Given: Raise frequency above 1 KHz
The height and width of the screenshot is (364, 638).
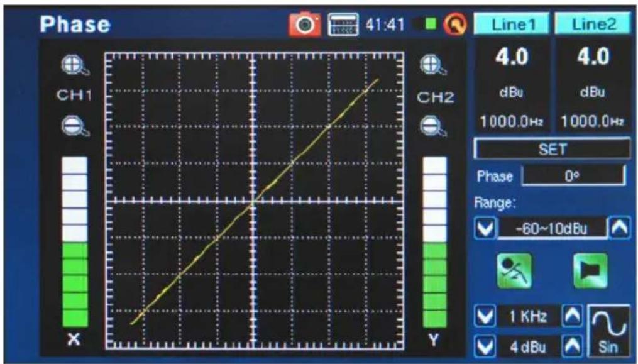Looking at the screenshot, I should [x=572, y=316].
